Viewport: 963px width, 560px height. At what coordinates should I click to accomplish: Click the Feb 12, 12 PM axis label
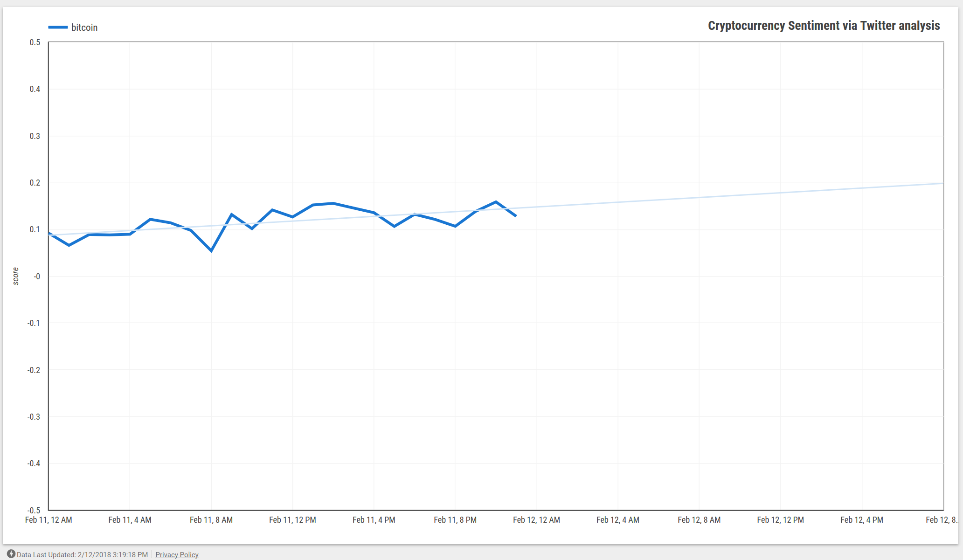coord(780,520)
